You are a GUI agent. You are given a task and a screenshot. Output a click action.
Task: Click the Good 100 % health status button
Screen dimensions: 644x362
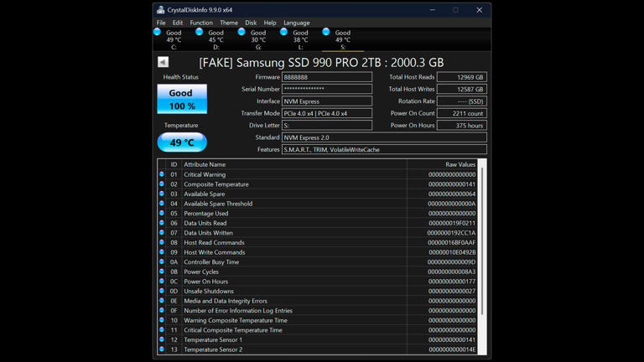coord(182,99)
